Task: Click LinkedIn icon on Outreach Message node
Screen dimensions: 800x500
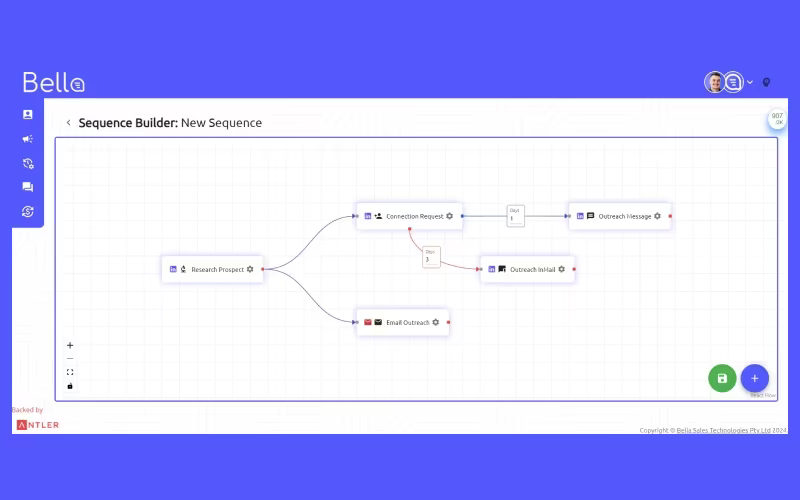Action: coord(580,216)
